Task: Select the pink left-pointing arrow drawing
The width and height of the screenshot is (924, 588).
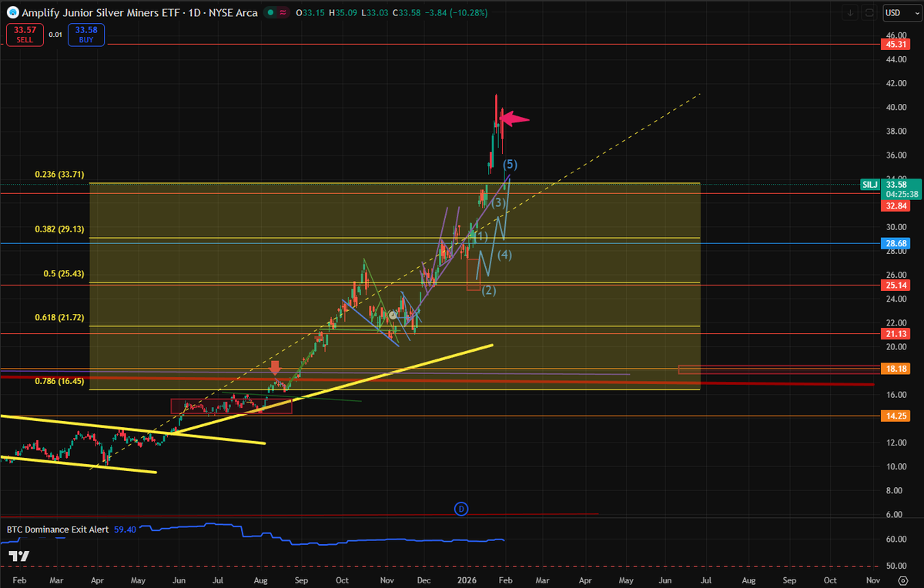Action: 514,119
